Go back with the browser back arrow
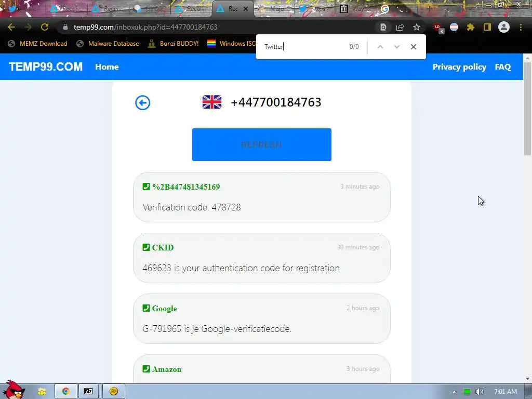Viewport: 532px width, 399px height. point(11,27)
